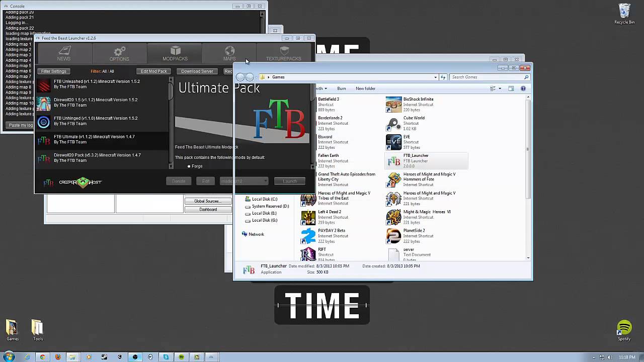The height and width of the screenshot is (362, 644).
Task: Click New folder in the Explorer toolbar
Action: [x=366, y=88]
